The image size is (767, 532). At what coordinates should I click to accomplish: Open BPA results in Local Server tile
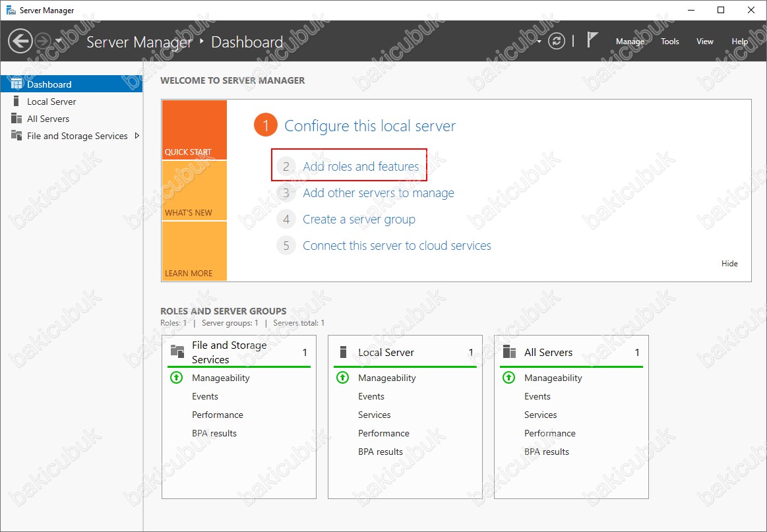(381, 452)
